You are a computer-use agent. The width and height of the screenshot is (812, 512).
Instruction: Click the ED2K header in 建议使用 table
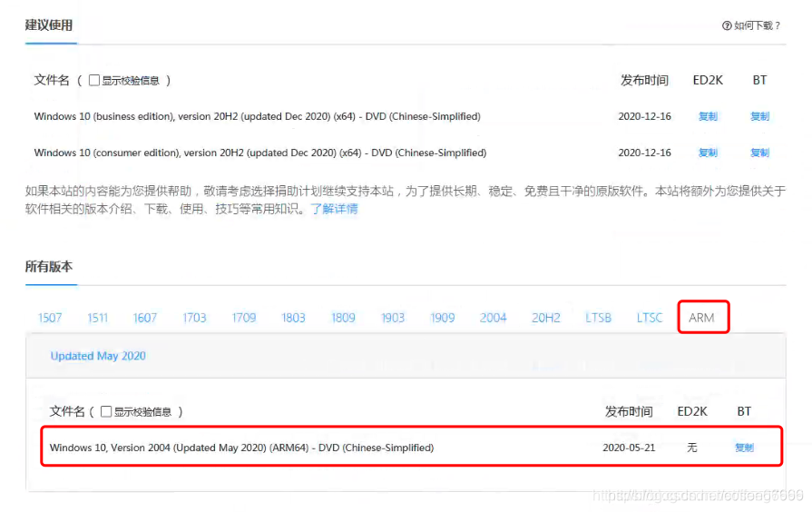coord(708,80)
